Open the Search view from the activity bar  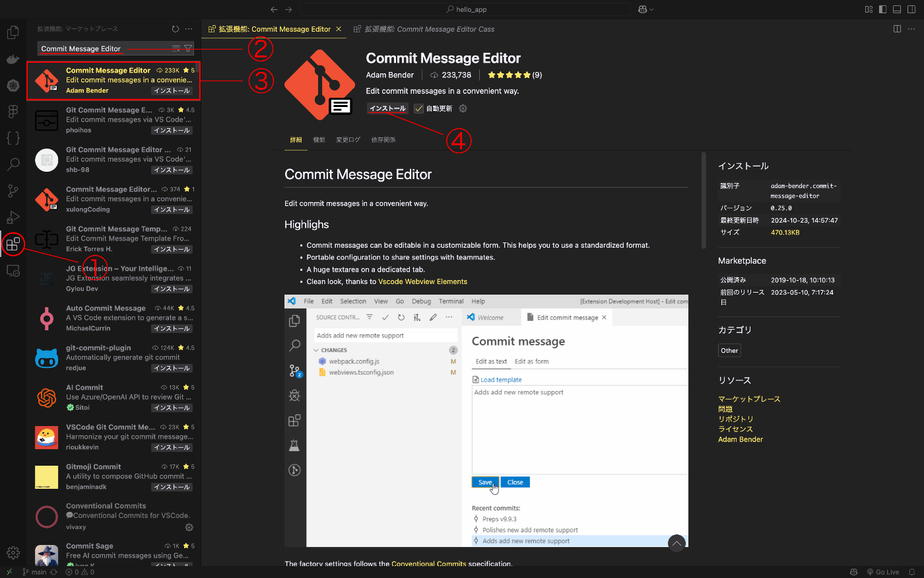point(13,164)
